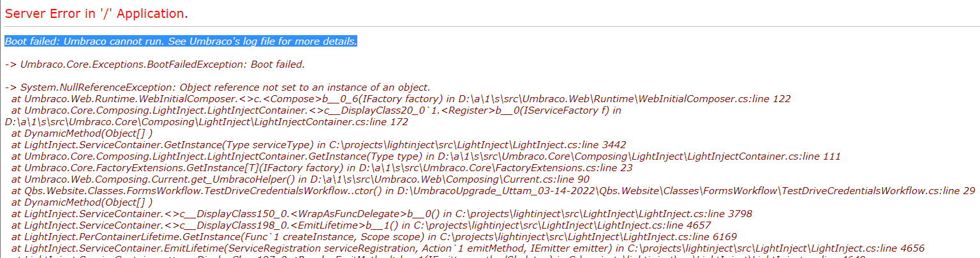This screenshot has height=258, width=980.
Task: Click the FactoryExtensions.GetInstance[T] stack frame
Action: [322, 168]
